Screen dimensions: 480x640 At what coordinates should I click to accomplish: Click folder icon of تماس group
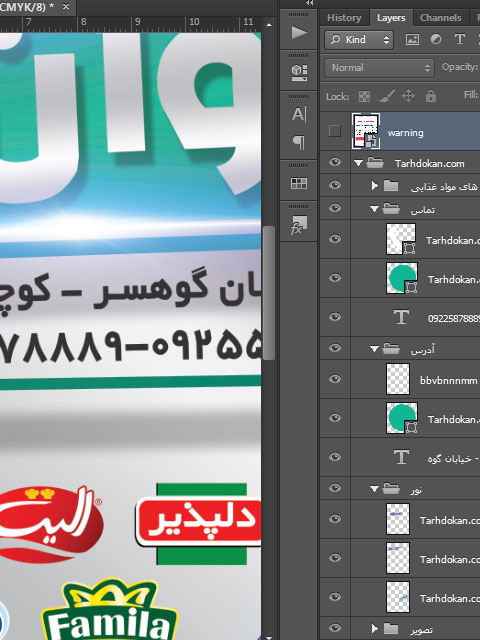pyautogui.click(x=391, y=209)
